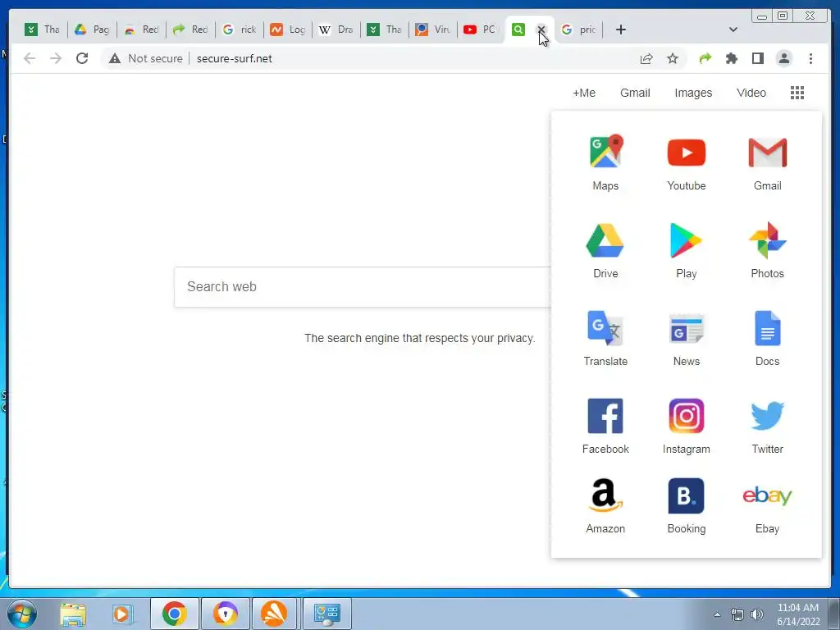Open the Play store icon

point(686,240)
